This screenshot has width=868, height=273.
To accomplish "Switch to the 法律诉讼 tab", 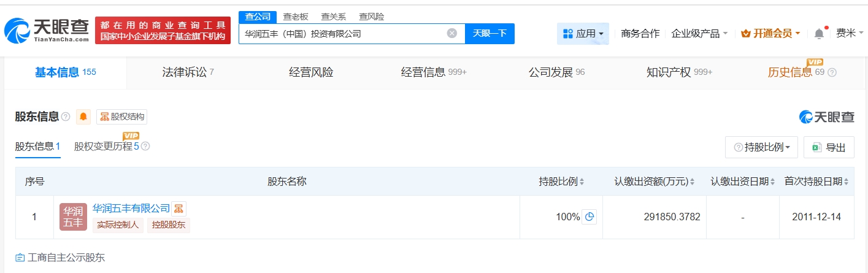I will pos(188,72).
